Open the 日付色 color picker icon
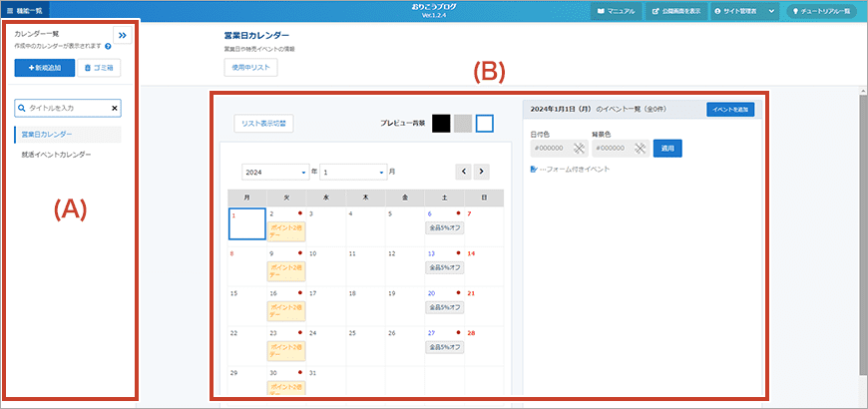The image size is (868, 409). (578, 148)
